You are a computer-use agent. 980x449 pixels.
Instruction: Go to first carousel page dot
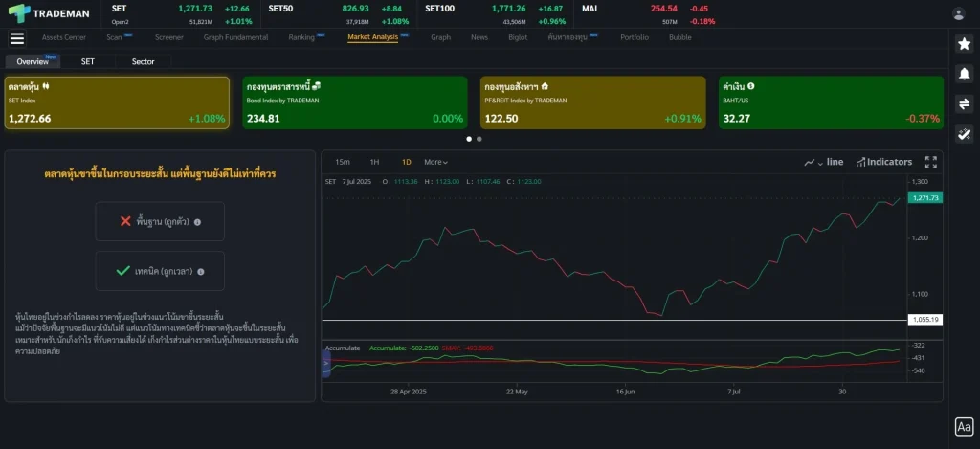pyautogui.click(x=469, y=139)
